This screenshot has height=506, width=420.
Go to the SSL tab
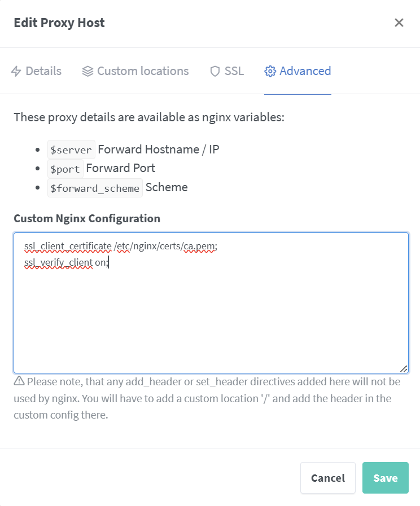pos(227,71)
